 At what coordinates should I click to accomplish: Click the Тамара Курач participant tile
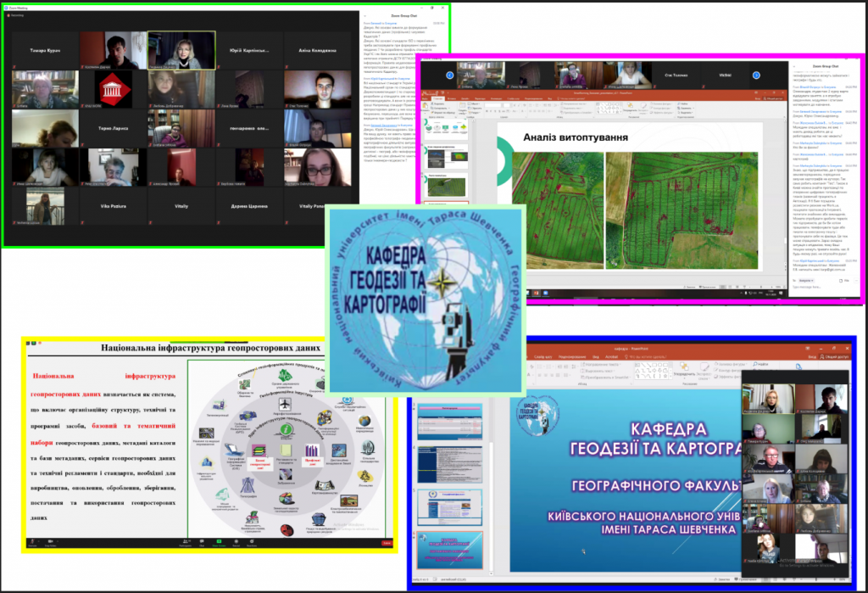point(45,50)
